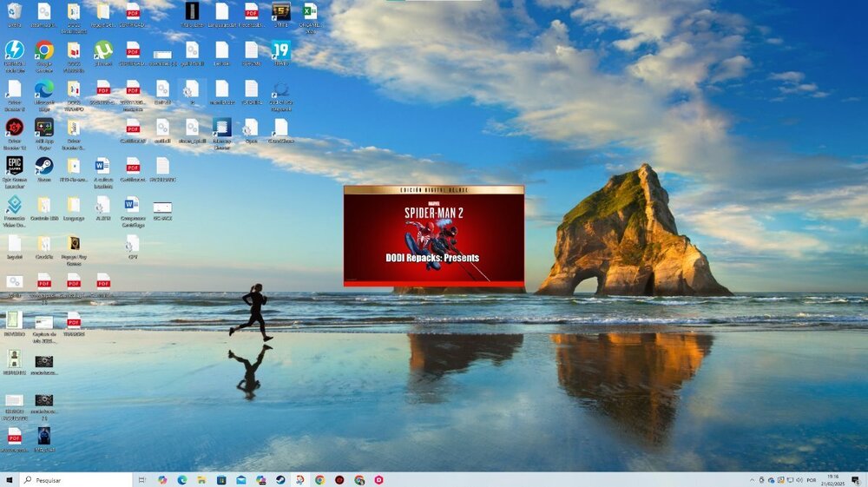Image resolution: width=868 pixels, height=487 pixels.
Task: Click the Pesquisar search box in taskbar
Action: click(78, 479)
